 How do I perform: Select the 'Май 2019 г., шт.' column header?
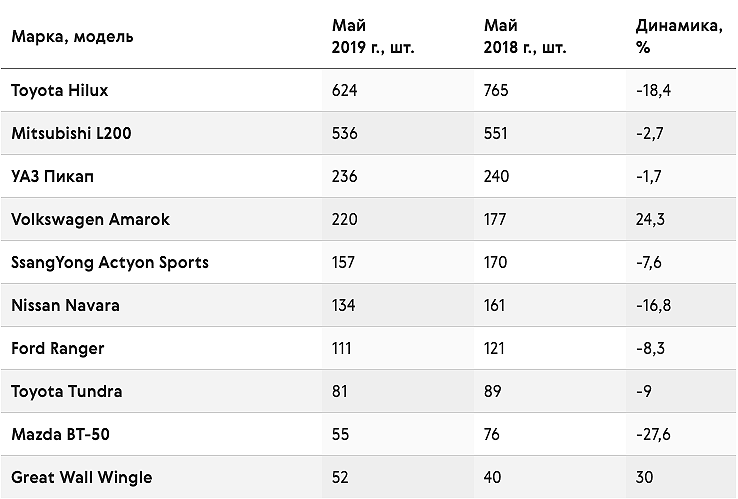coord(373,36)
